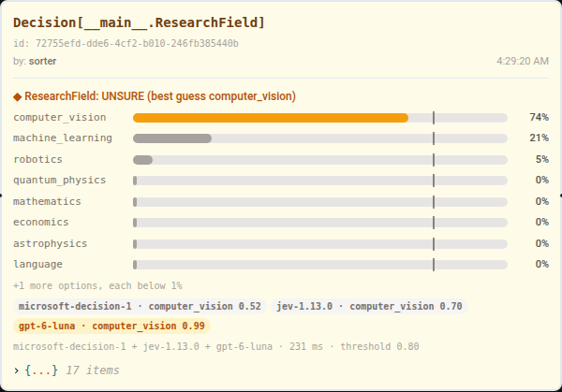Click '+1 more options, each below 1%'
The image size is (562, 392).
click(97, 285)
